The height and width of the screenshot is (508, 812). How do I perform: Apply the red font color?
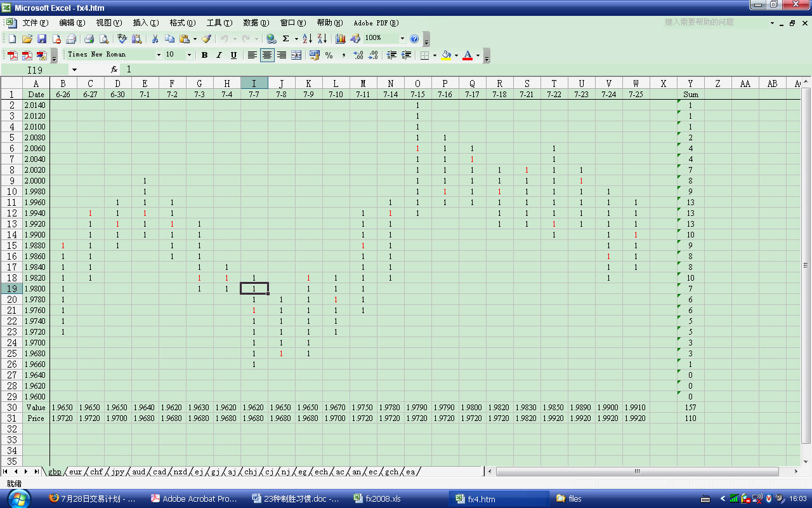point(468,55)
